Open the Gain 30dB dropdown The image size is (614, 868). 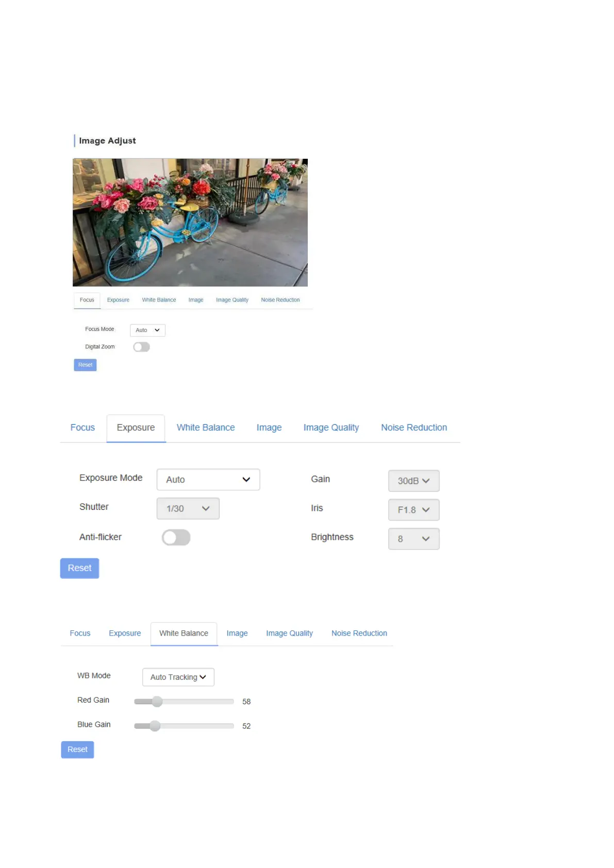pyautogui.click(x=413, y=481)
